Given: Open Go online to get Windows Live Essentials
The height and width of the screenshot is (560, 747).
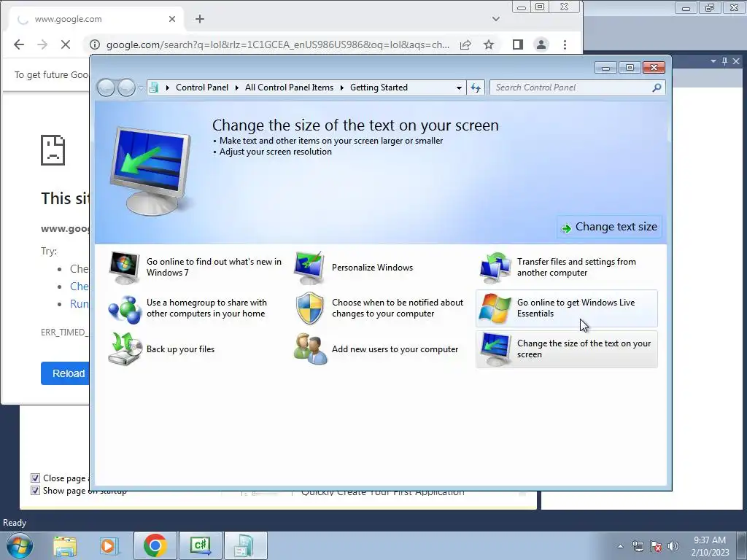Looking at the screenshot, I should (566, 308).
